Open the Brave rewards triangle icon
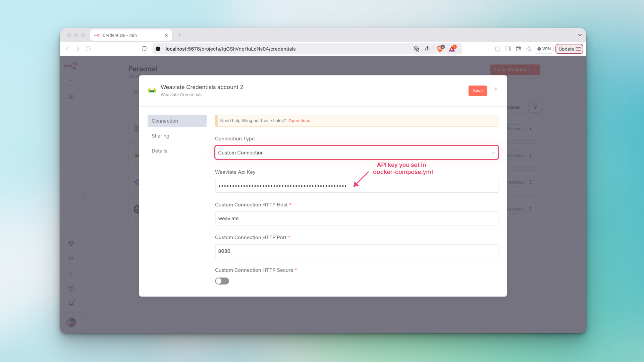644x362 pixels. [452, 49]
